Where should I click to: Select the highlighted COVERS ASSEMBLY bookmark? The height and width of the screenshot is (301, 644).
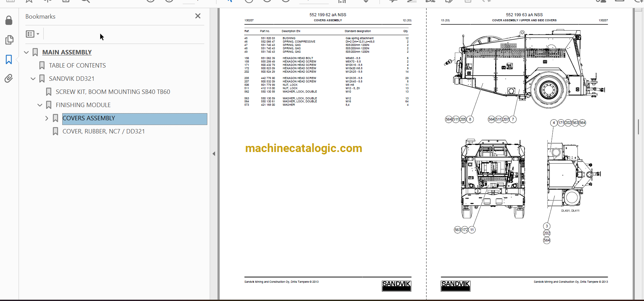pos(135,119)
